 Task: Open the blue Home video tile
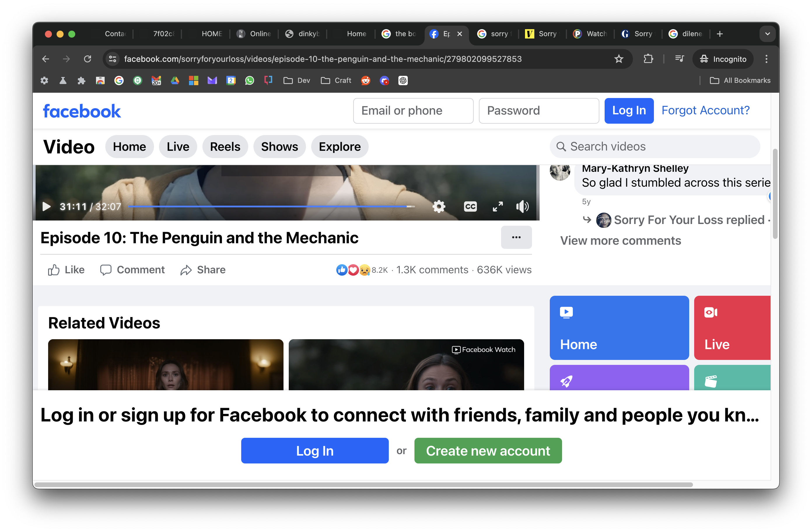point(619,328)
